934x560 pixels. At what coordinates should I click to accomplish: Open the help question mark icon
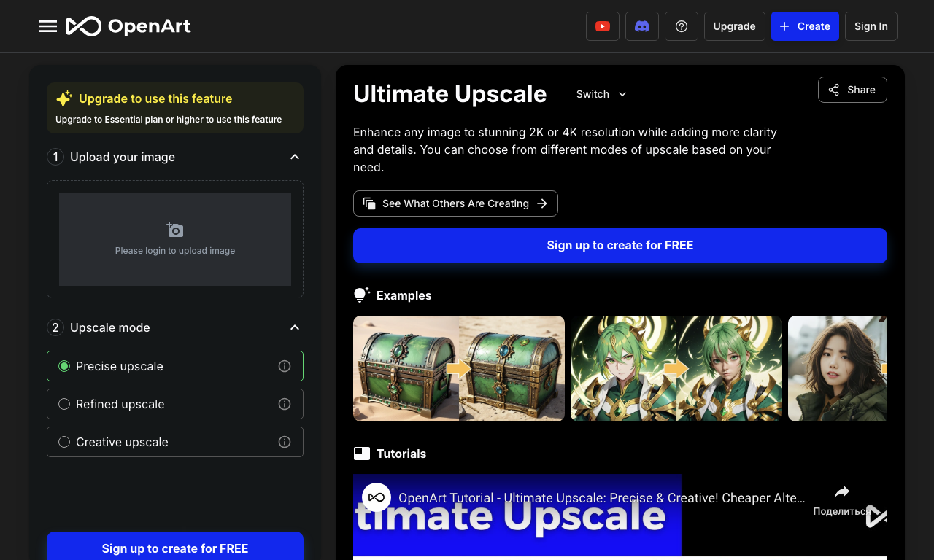pyautogui.click(x=682, y=26)
